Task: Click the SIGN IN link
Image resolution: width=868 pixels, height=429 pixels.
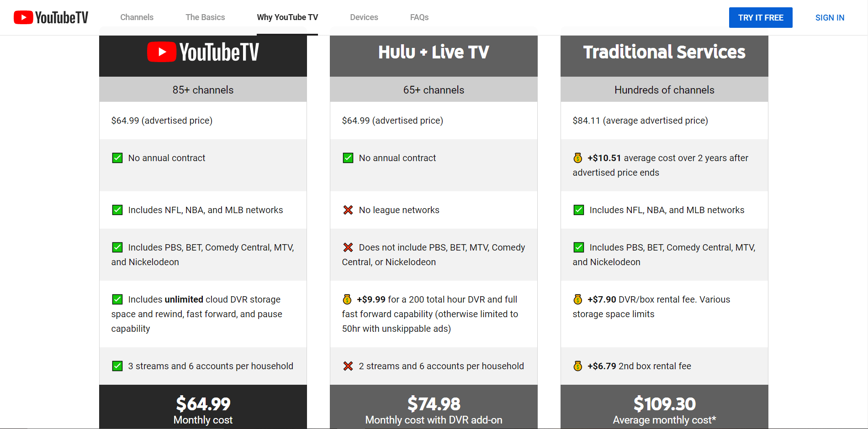Action: pyautogui.click(x=830, y=17)
